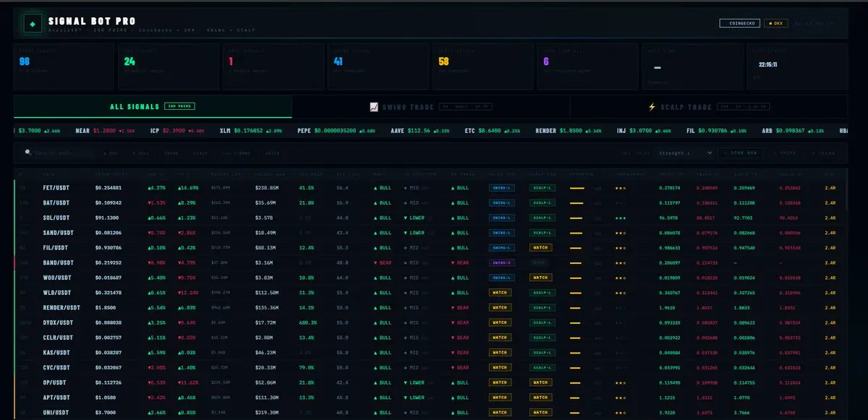
Task: Focus the pair search input field
Action: pyautogui.click(x=65, y=153)
